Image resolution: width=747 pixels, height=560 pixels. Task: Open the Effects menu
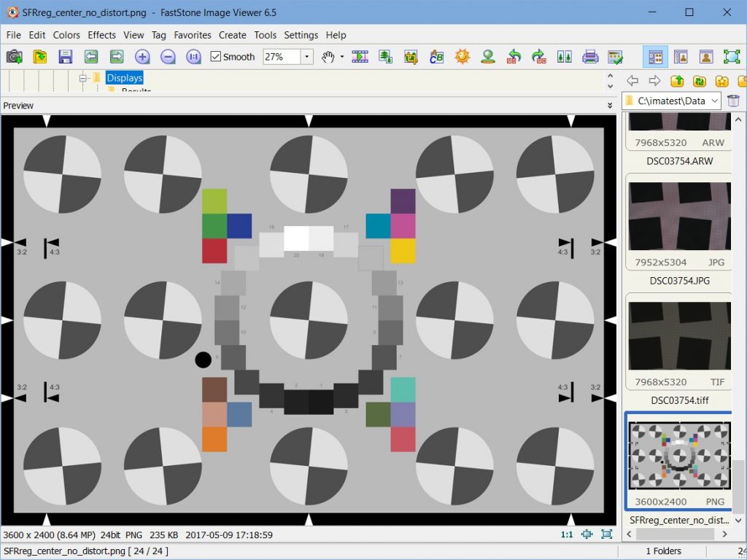point(101,35)
